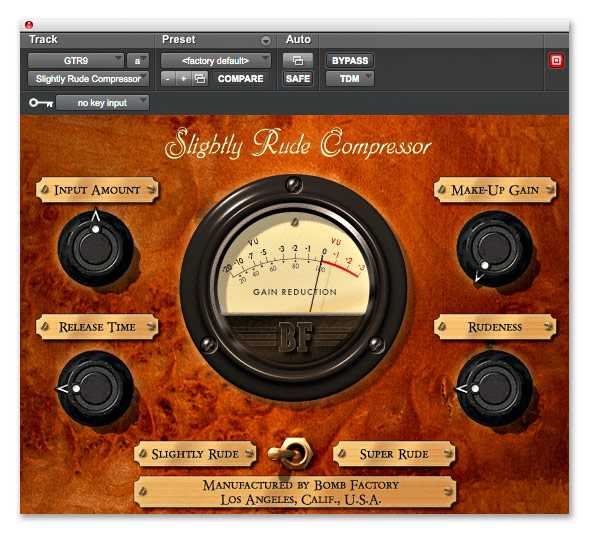Open the GTR9 track selector dropdown
The image size is (589, 534).
pyautogui.click(x=76, y=60)
